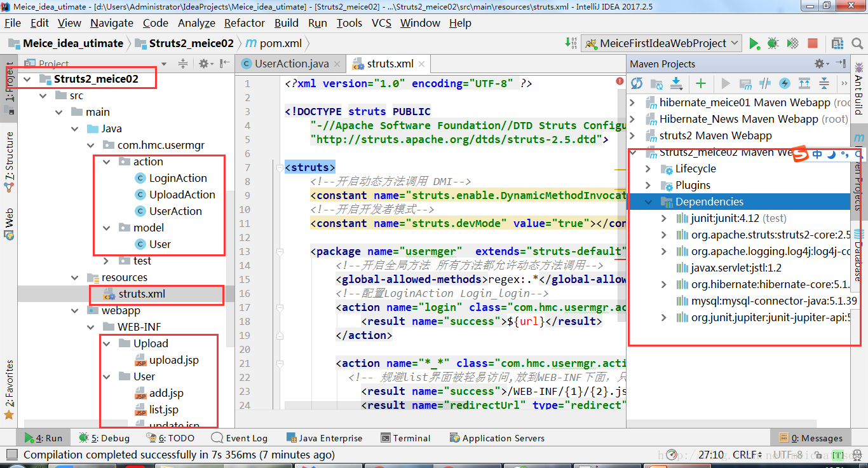Show more Maven toolbar actions

[x=844, y=83]
